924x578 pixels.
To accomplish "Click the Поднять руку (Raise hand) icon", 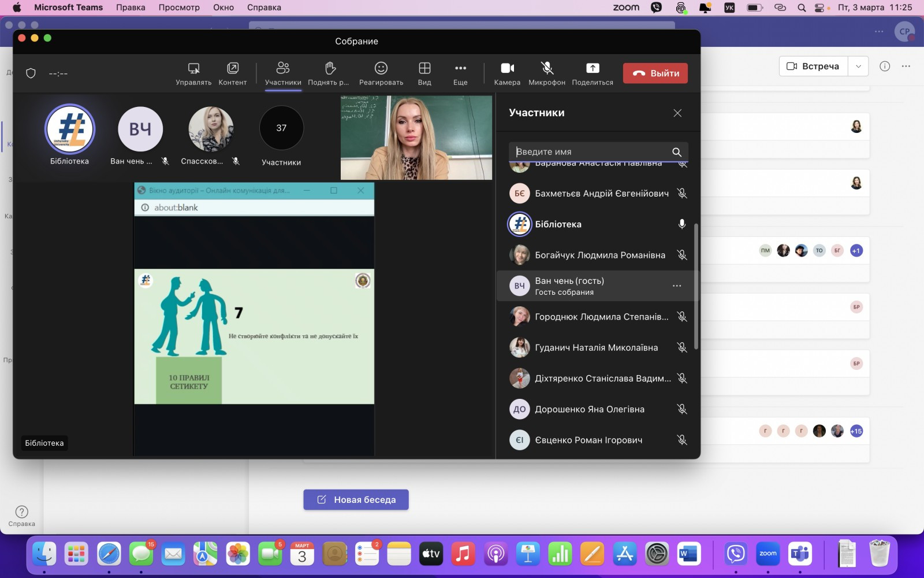I will (x=329, y=73).
